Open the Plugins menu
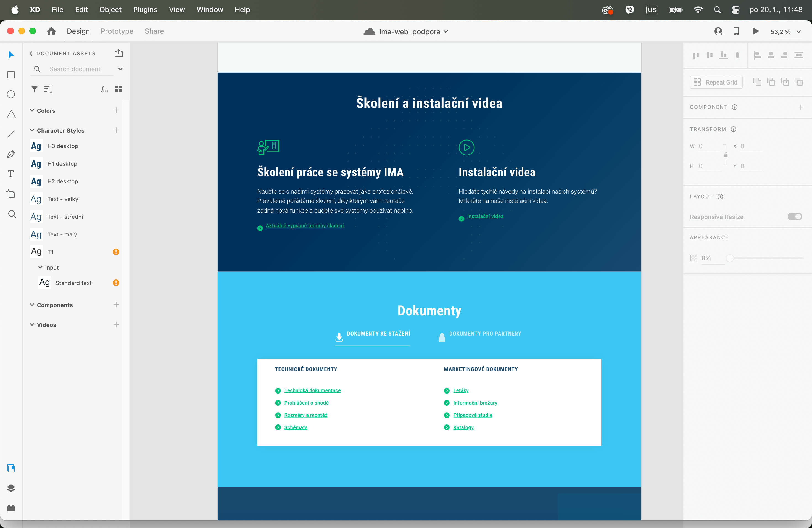Viewport: 812px width, 528px height. click(145, 10)
